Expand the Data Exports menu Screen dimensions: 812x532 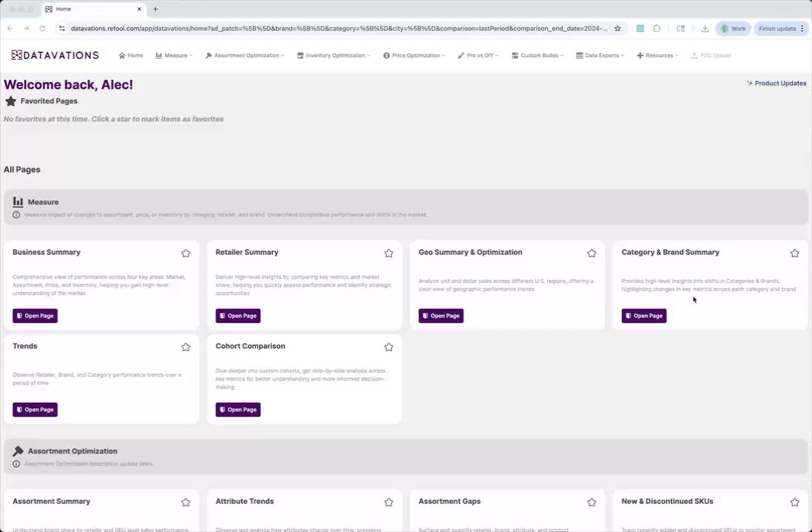click(x=600, y=55)
